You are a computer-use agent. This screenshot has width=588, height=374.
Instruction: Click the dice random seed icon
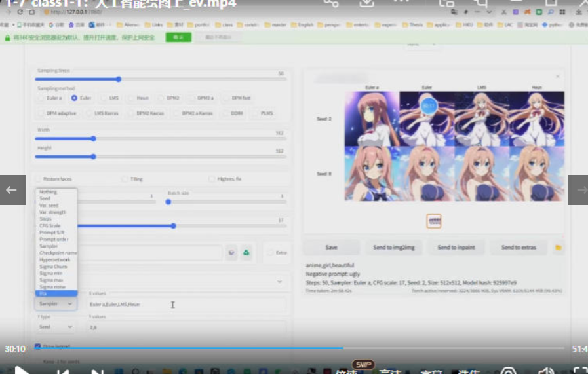tap(231, 252)
